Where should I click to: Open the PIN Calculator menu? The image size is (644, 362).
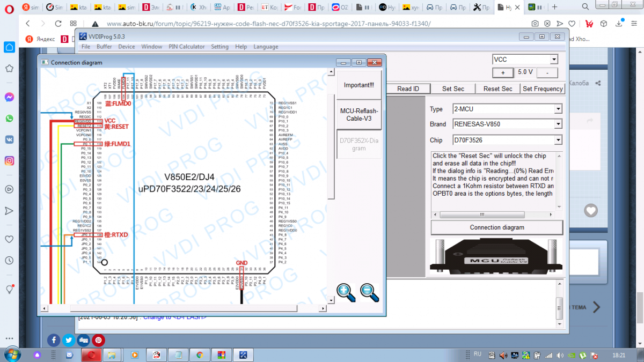pyautogui.click(x=186, y=47)
